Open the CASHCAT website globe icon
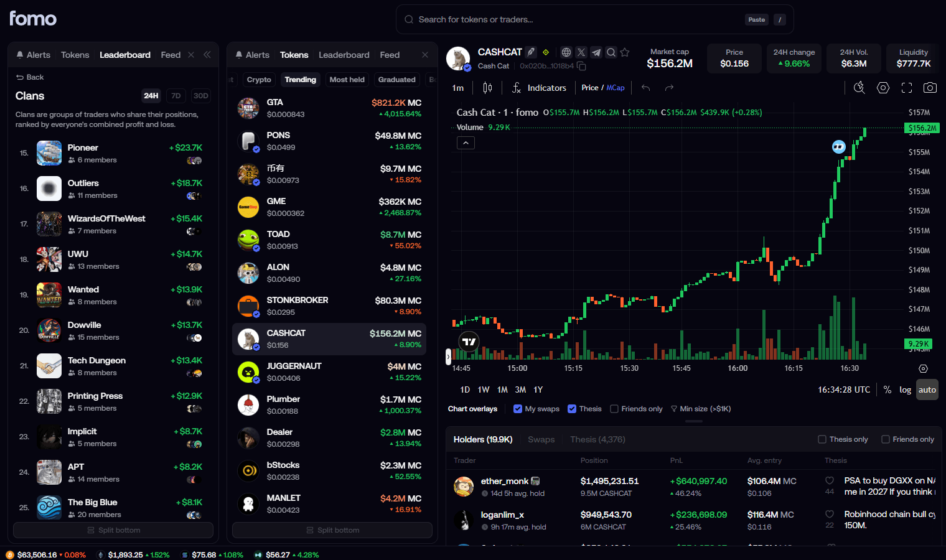Screen dimensions: 946x560 tap(566, 52)
